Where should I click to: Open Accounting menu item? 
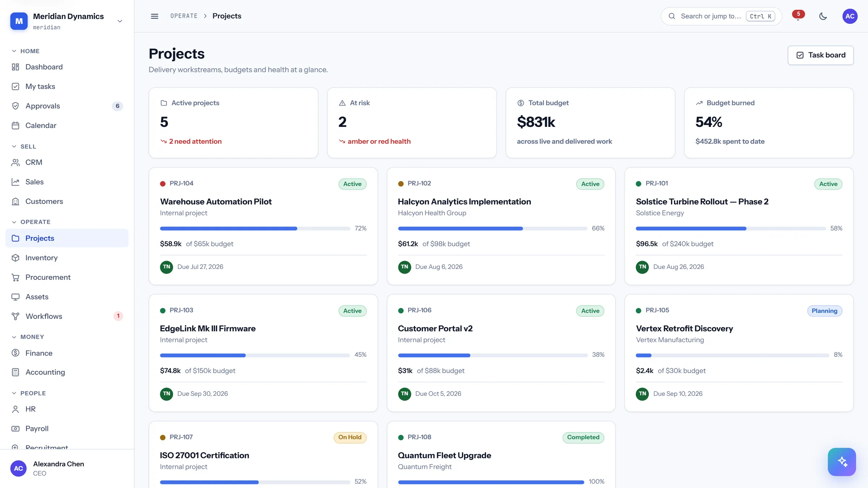(x=67, y=372)
